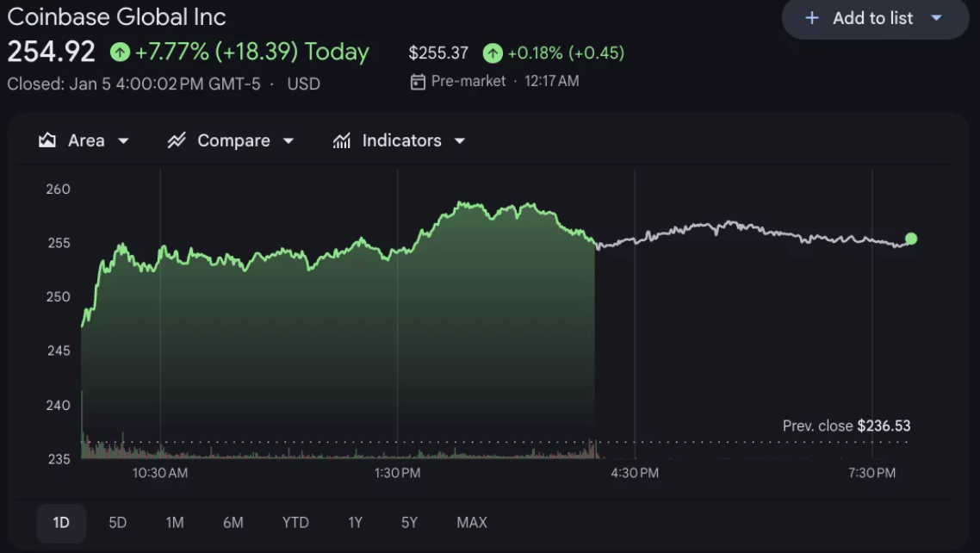The width and height of the screenshot is (980, 553).
Task: Click the plus icon in Add to list
Action: click(x=811, y=18)
